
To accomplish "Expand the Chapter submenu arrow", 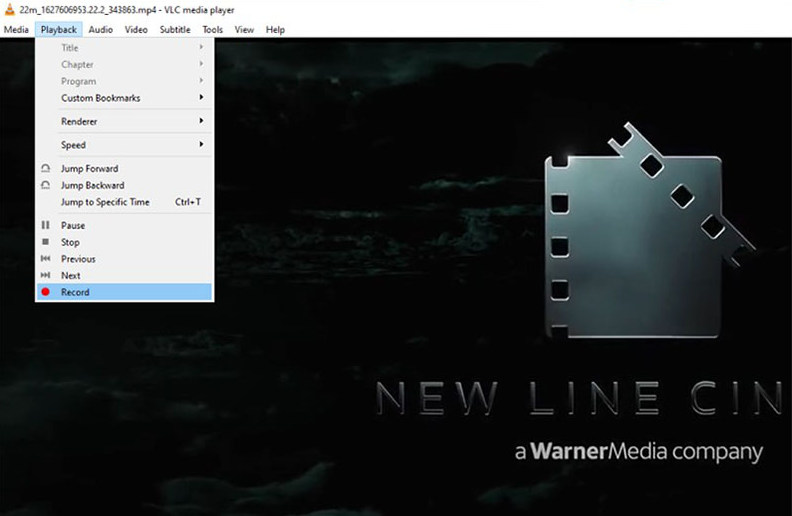I will 201,64.
